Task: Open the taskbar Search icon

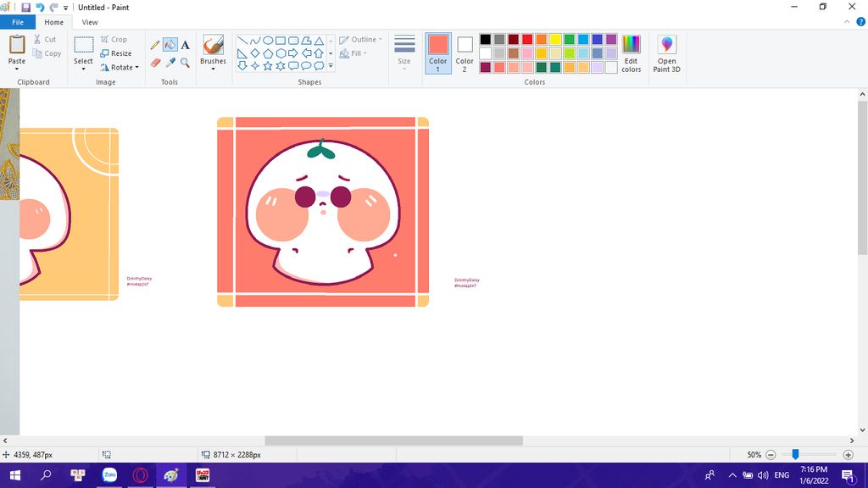Action: point(46,475)
